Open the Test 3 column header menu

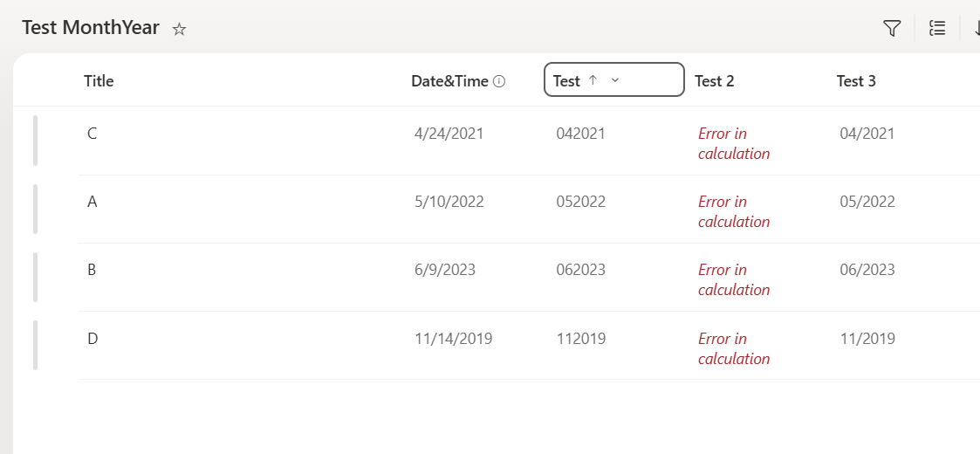click(x=856, y=80)
